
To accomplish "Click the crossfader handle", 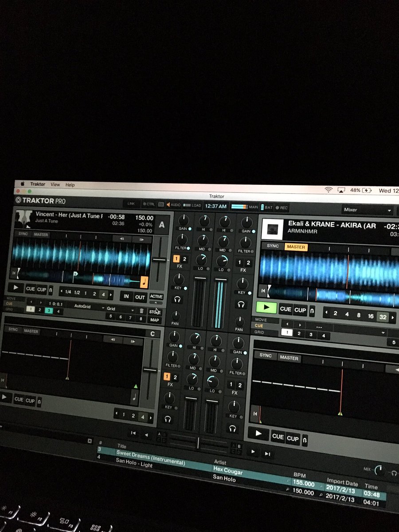I will tap(198, 442).
